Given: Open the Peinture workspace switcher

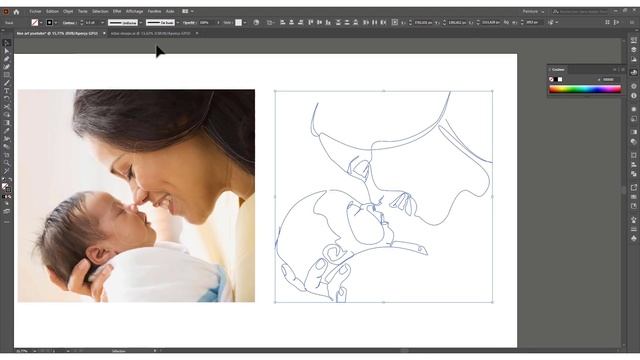Looking at the screenshot, I should tap(533, 11).
